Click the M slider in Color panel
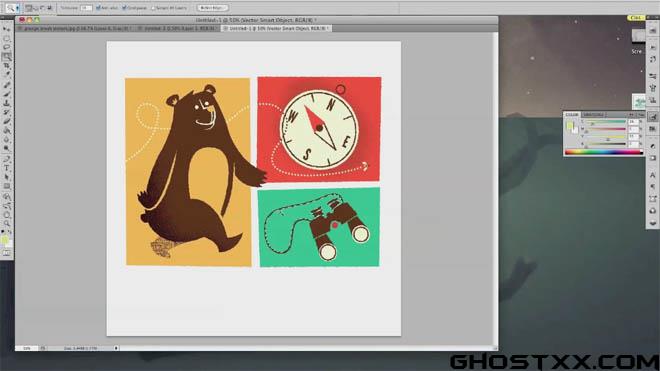Viewport: 660px width, 371px height. coord(605,130)
